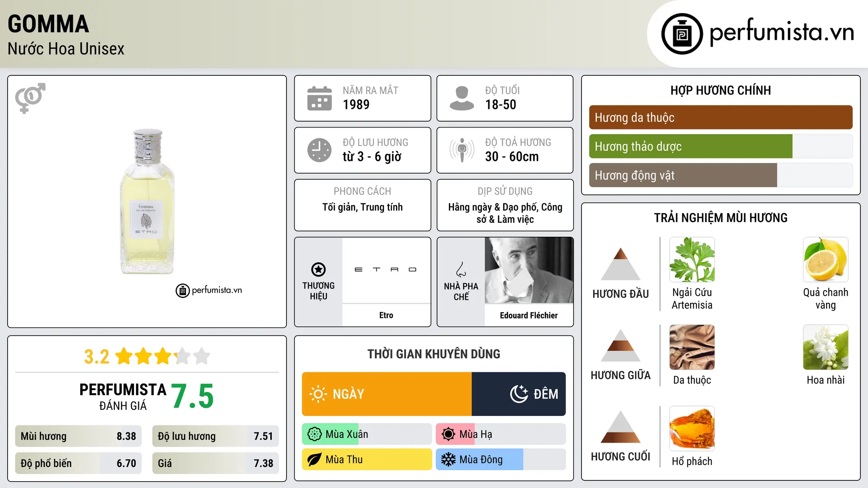Click the GOMMA perfume title
Viewport: 868px width, 488px height.
(48, 24)
